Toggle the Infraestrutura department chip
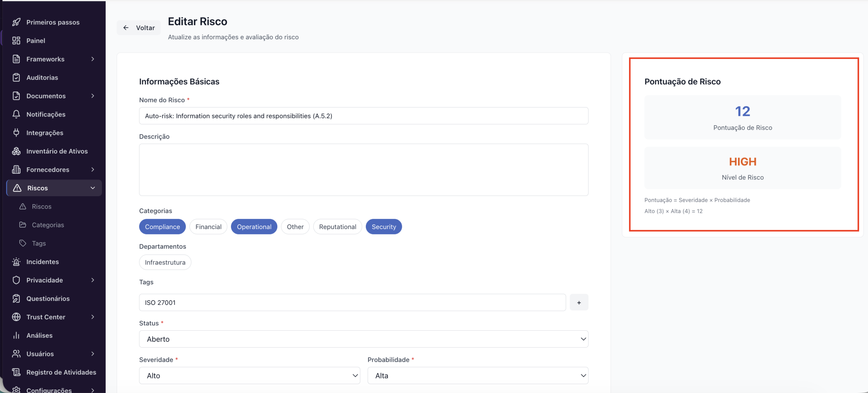 click(165, 262)
